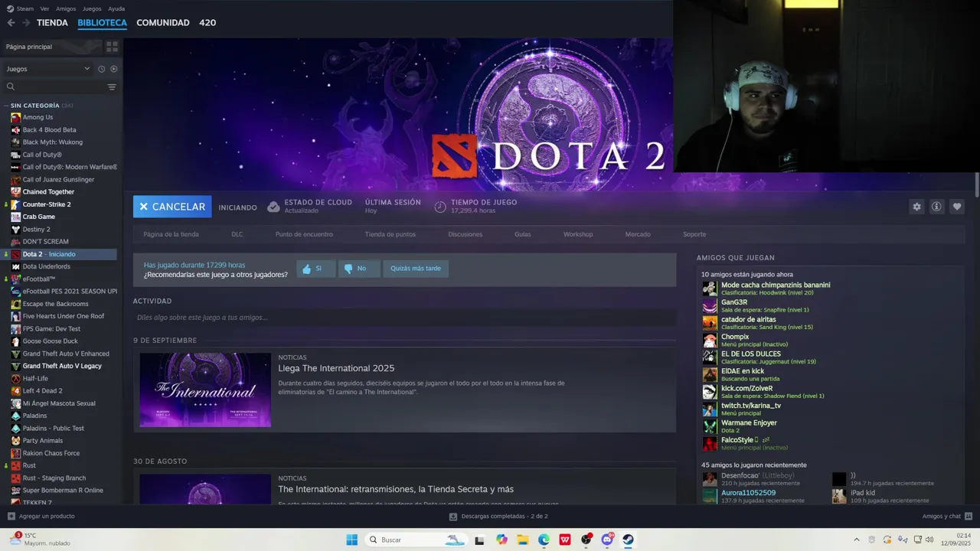Open Amigos y chat icon
Screen dimensions: 980x551
(x=969, y=517)
